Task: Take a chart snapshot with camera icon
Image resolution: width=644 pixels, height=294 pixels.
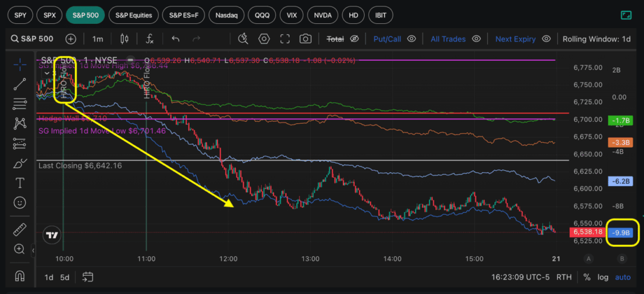Action: pos(305,39)
